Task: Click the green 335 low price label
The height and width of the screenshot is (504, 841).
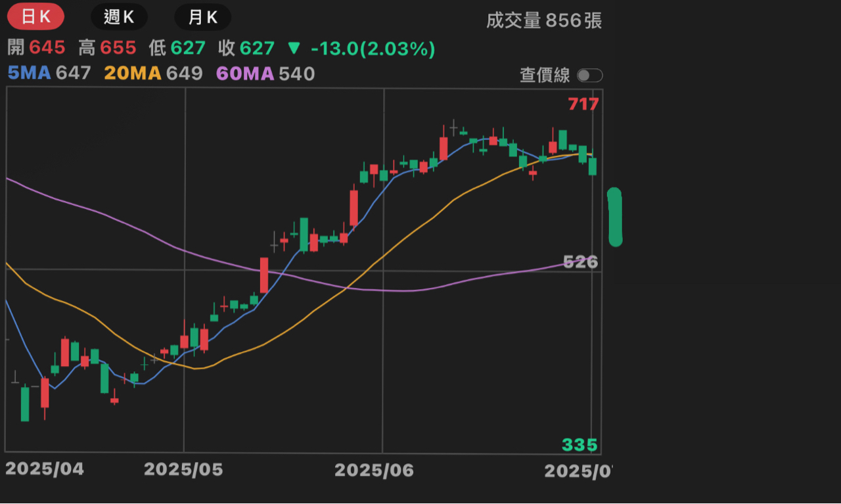Action: [x=580, y=446]
